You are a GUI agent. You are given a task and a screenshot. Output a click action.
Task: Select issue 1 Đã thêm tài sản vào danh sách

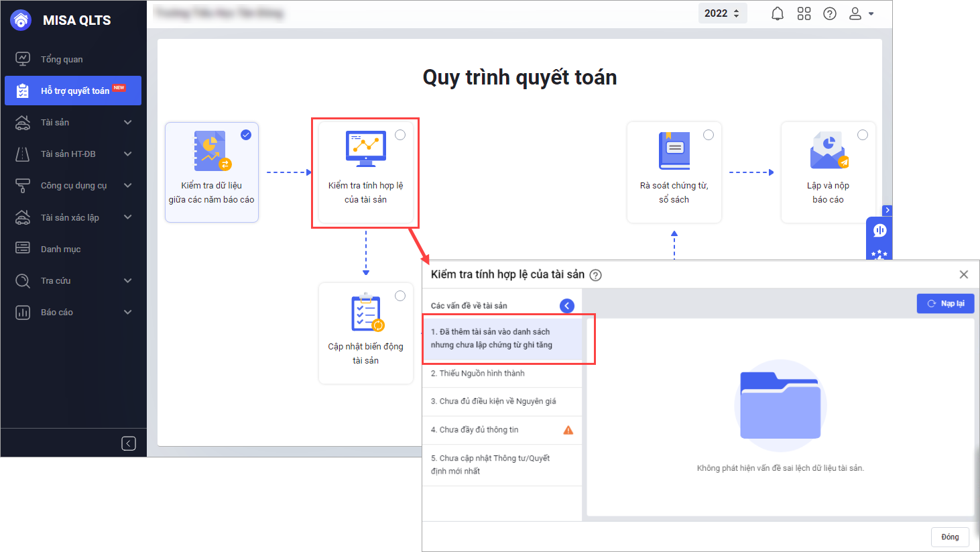[502, 339]
